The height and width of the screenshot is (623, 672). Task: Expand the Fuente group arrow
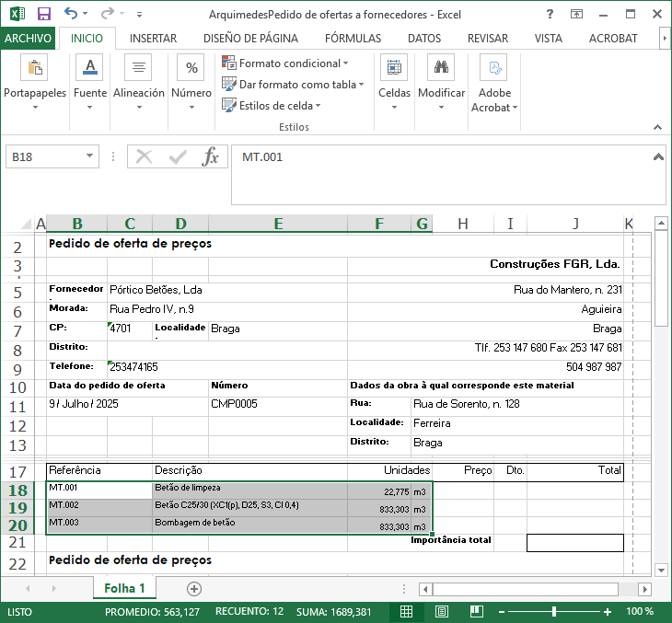[89, 107]
